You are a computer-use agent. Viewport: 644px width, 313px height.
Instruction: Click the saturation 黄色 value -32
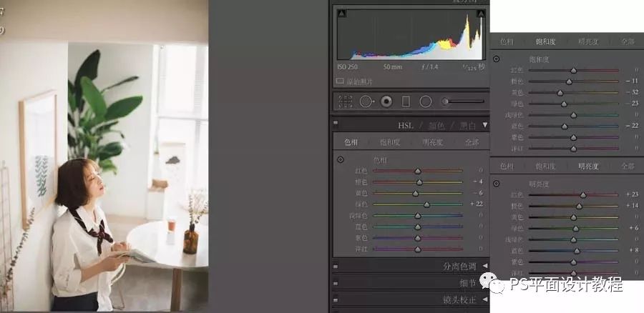(633, 92)
